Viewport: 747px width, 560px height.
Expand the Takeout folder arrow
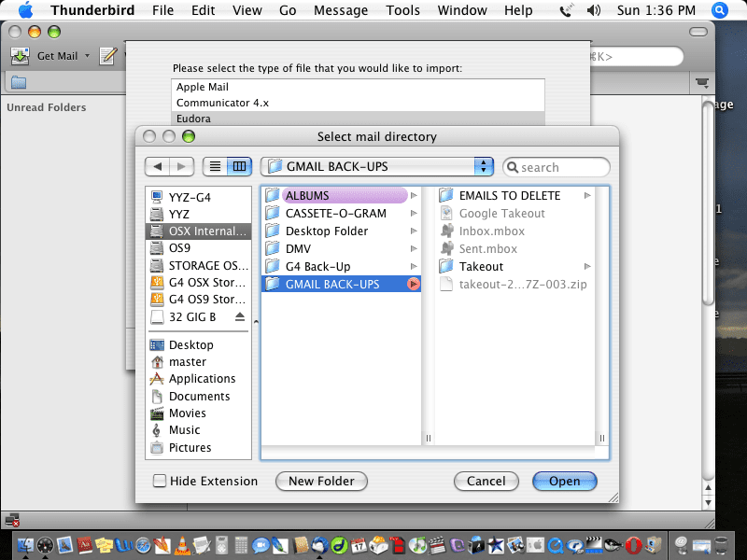coord(587,266)
